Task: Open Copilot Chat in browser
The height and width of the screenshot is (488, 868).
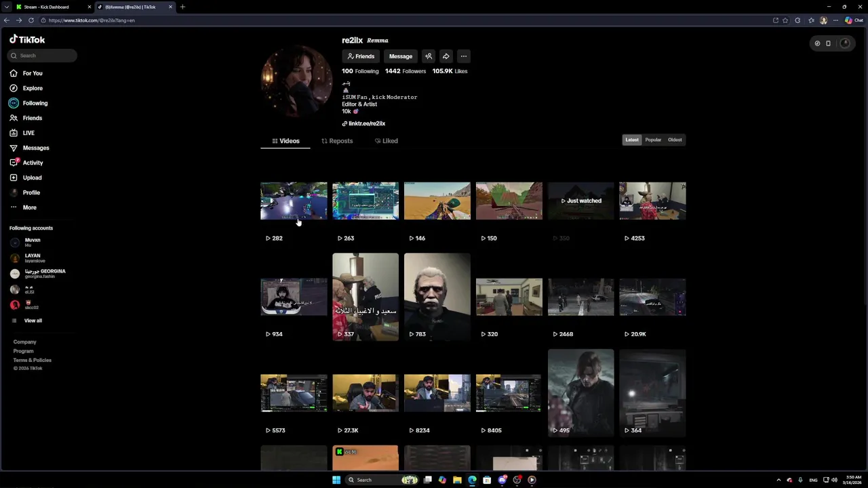Action: coord(854,20)
